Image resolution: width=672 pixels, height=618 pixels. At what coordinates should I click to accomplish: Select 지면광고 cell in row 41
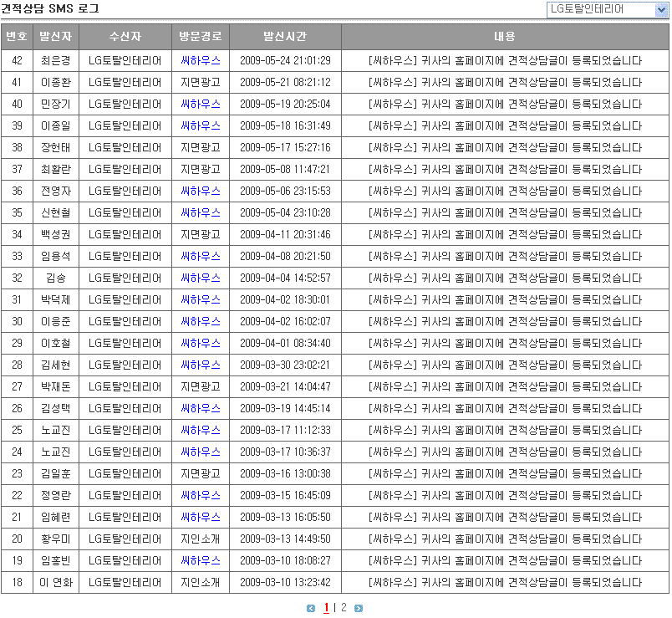click(201, 82)
